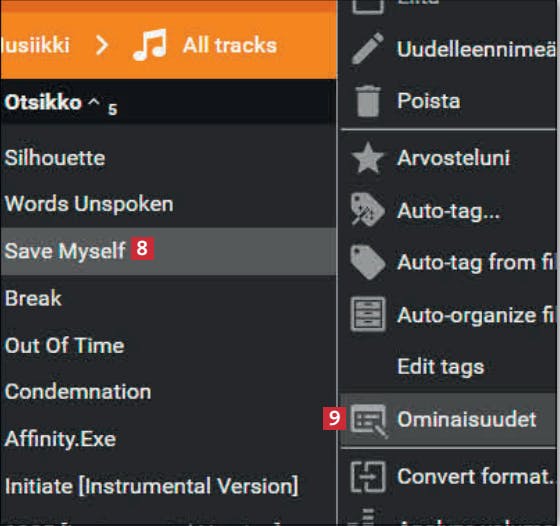Select the Condemnation track row
This screenshot has width=560, height=526.
(168, 392)
